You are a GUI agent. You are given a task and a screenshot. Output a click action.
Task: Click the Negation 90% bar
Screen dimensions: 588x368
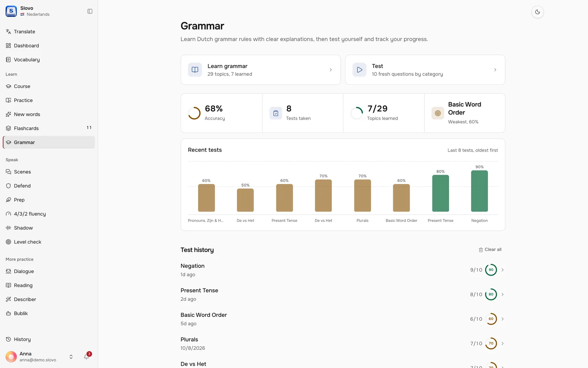480,191
